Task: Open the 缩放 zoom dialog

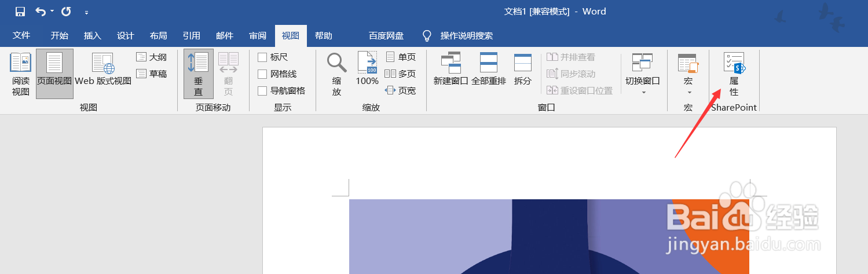Action: 336,74
